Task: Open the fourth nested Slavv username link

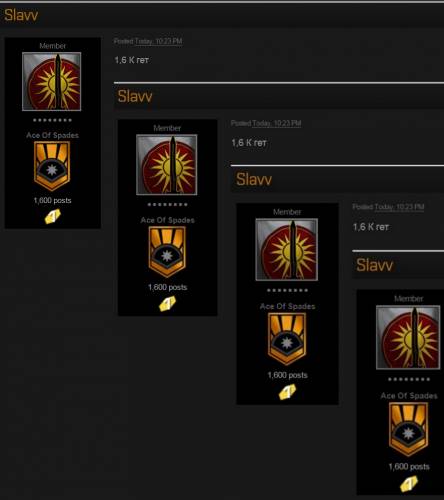Action: point(374,265)
